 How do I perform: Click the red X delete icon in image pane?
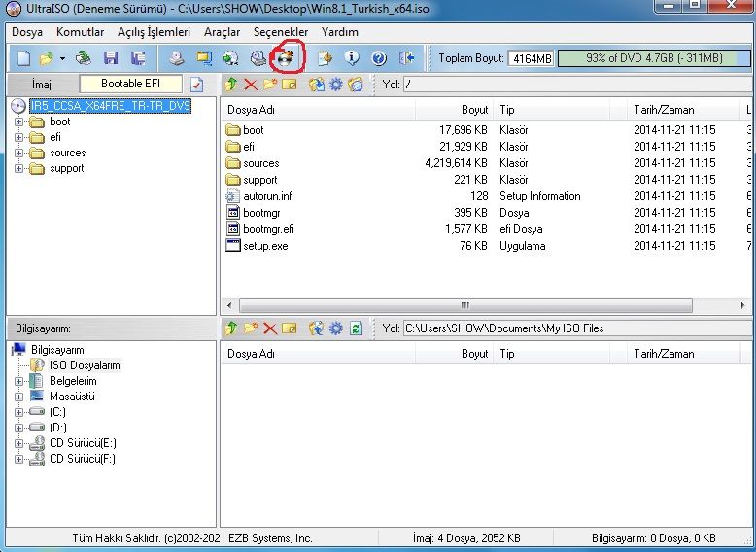(x=251, y=85)
